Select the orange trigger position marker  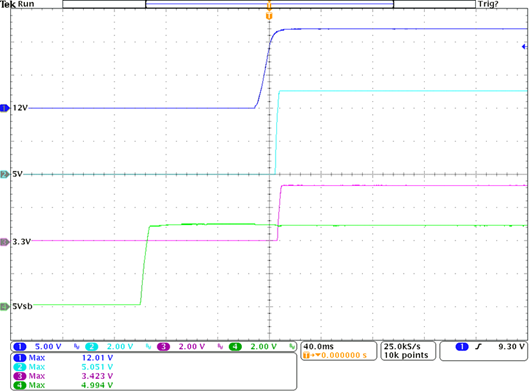(x=269, y=16)
